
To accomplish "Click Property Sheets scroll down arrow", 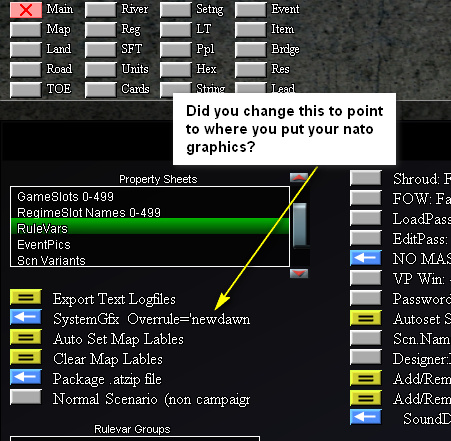I will point(299,273).
